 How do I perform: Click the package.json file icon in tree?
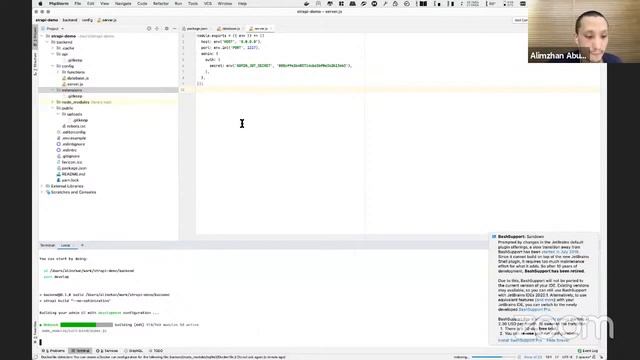59,168
